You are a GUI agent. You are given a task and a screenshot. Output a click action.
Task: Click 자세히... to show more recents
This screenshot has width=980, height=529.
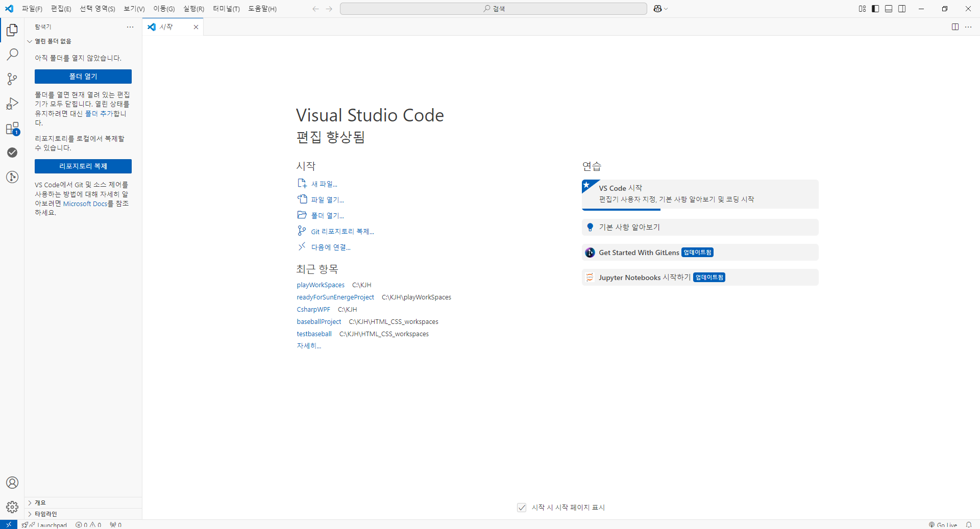tap(309, 346)
